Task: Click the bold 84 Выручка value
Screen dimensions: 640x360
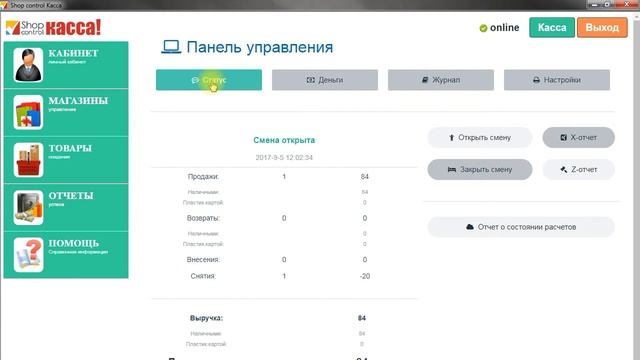Action: (x=362, y=318)
